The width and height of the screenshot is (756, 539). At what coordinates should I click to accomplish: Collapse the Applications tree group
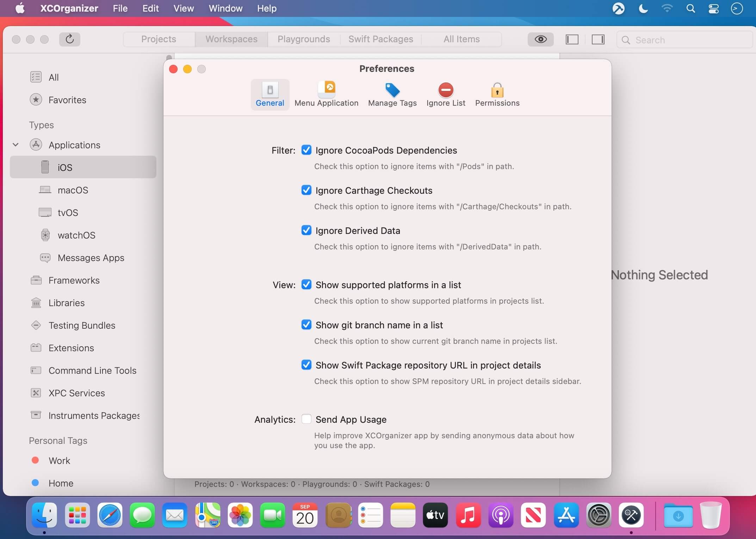tap(16, 145)
